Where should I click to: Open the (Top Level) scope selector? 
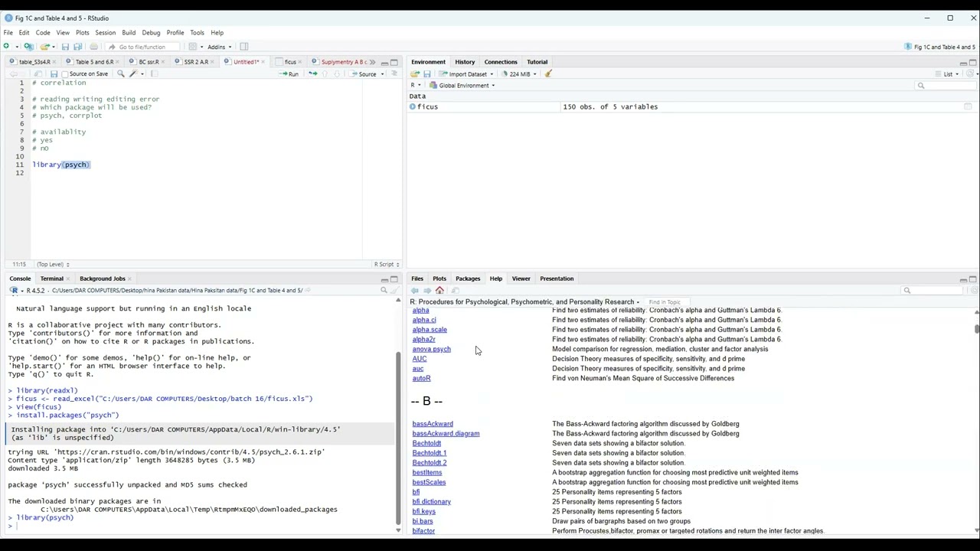[x=52, y=265]
